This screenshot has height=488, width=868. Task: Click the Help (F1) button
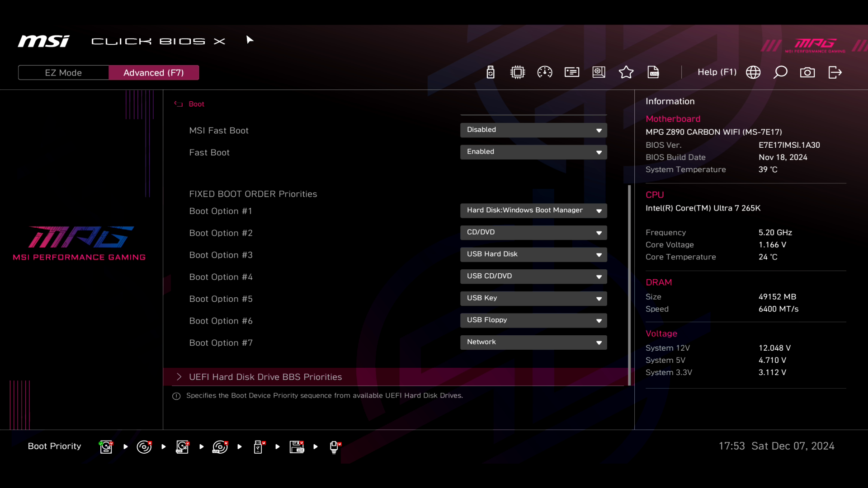click(x=717, y=72)
